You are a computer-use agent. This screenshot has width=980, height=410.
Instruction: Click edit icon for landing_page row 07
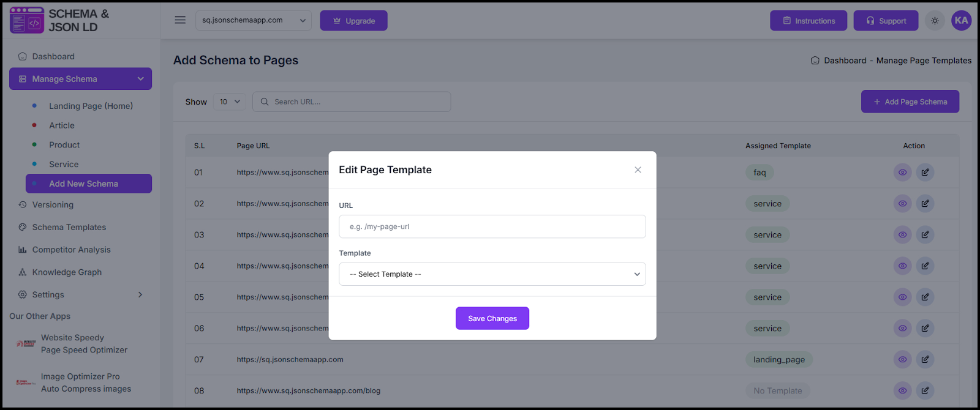click(x=925, y=360)
